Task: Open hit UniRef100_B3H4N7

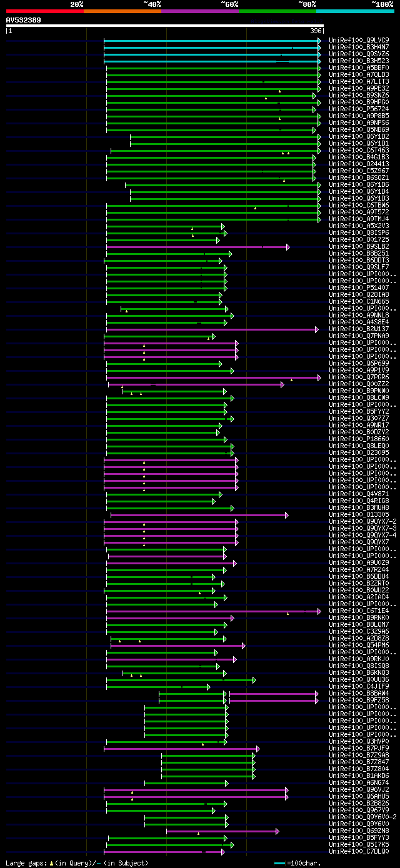Action: (359, 47)
